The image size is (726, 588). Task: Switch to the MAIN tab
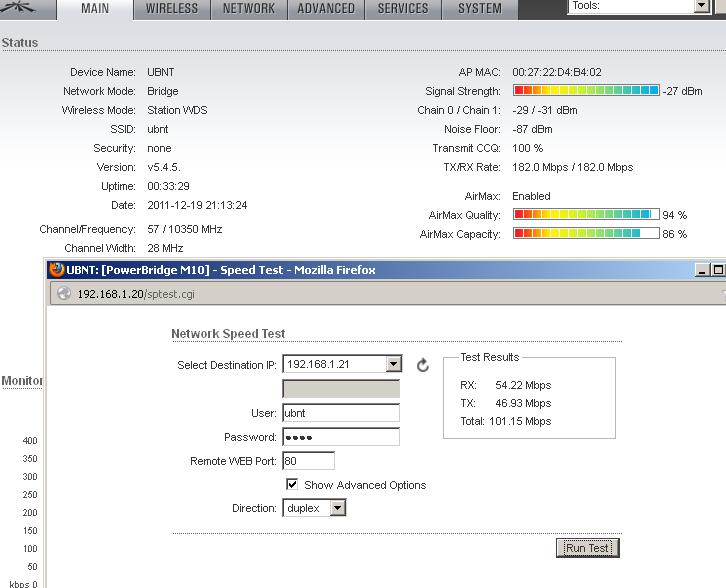pyautogui.click(x=95, y=9)
